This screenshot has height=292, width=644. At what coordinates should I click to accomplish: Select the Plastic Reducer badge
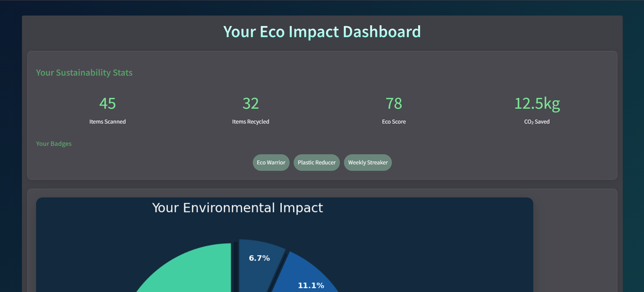(x=317, y=163)
